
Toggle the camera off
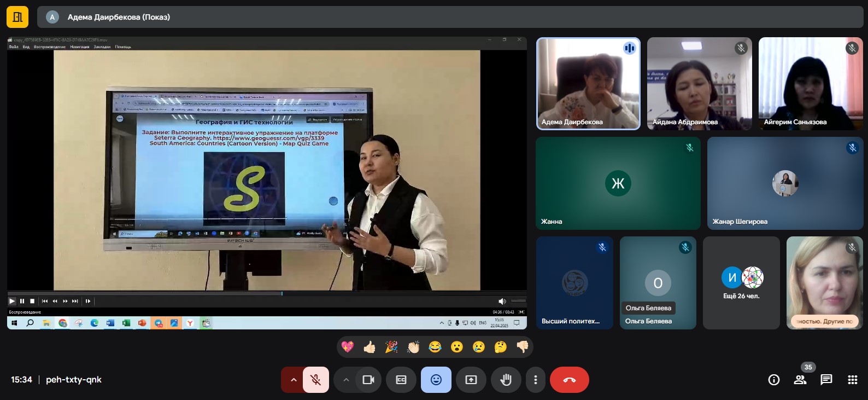(368, 380)
